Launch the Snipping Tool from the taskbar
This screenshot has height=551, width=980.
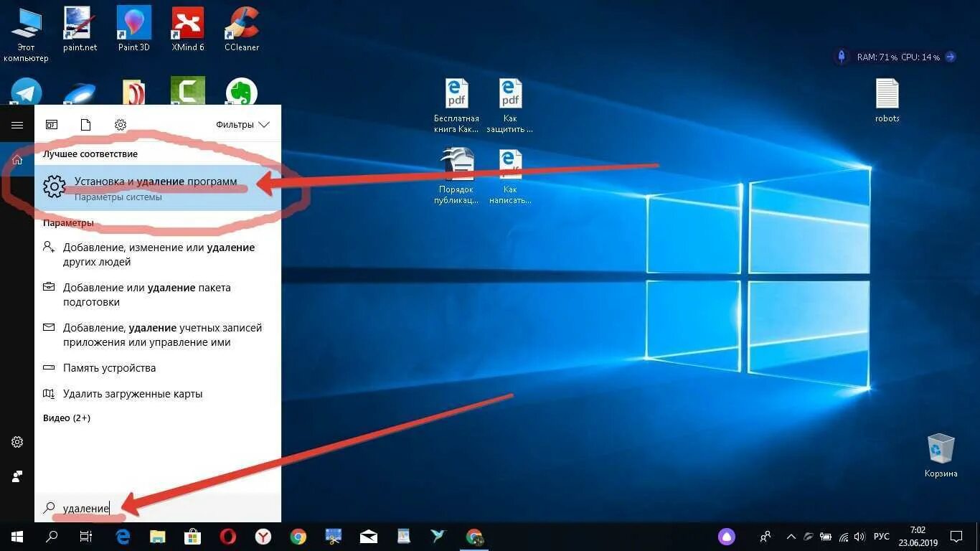[x=334, y=536]
